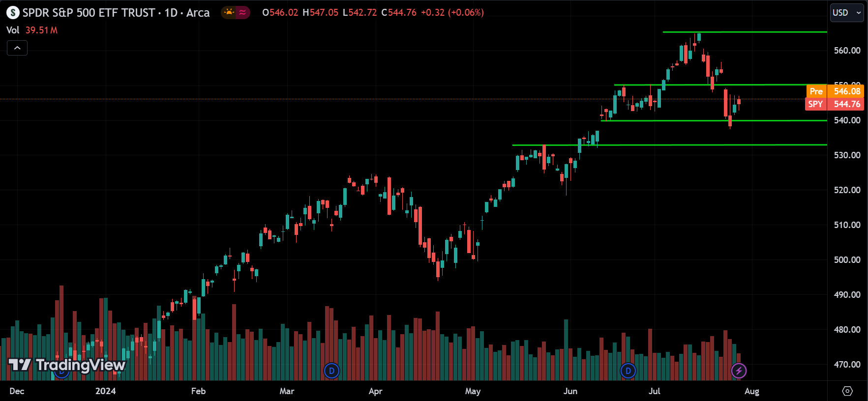
Task: Click the Dec label on the time axis
Action: 17,391
